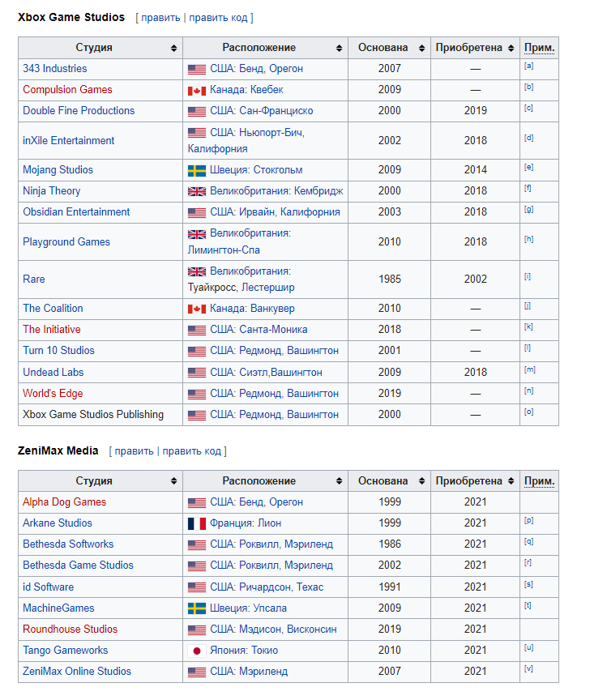Screen dimensions: 590x700
Task: Open the Ninja Theory link
Action: (x=52, y=191)
